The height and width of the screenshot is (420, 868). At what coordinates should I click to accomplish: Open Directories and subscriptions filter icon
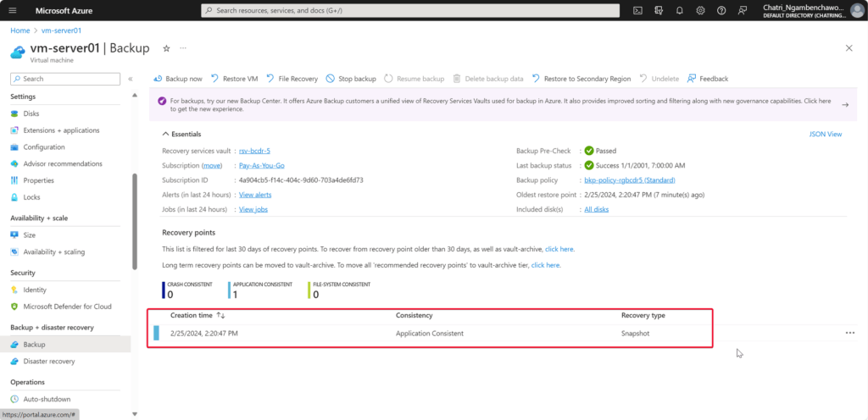click(x=659, y=10)
